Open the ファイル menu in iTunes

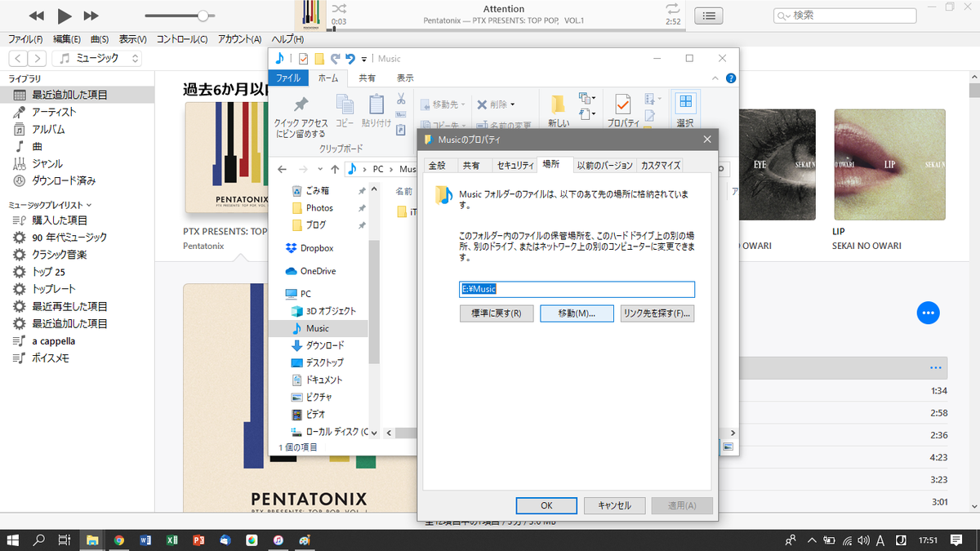25,39
